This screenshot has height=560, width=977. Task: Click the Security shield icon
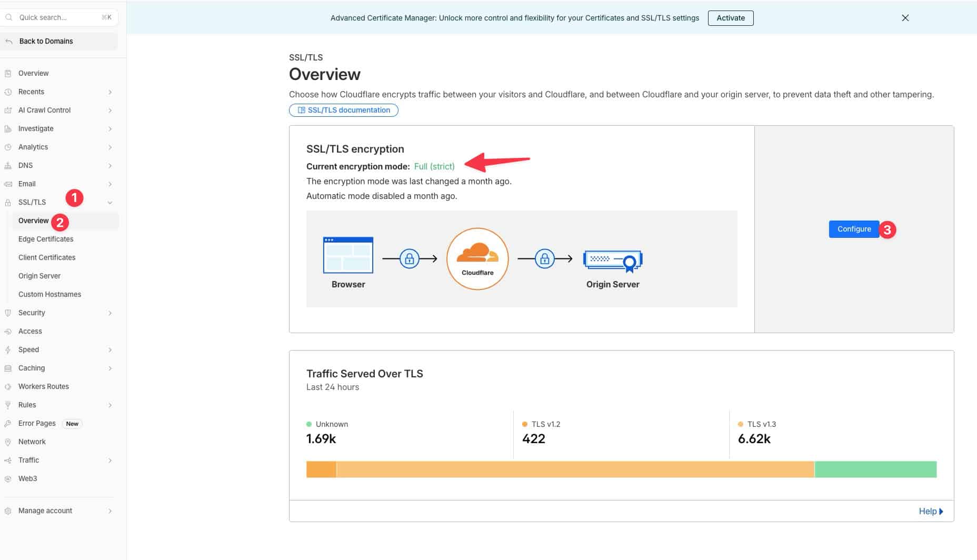pos(8,313)
